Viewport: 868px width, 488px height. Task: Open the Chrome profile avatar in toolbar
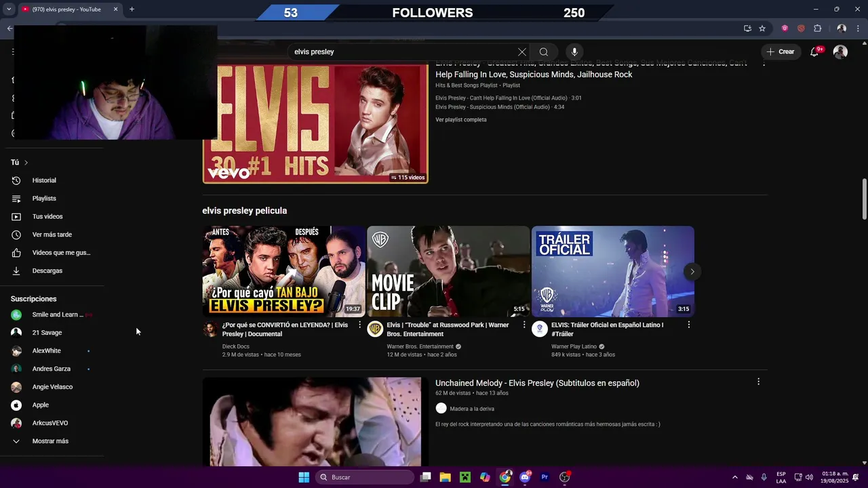pos(842,28)
